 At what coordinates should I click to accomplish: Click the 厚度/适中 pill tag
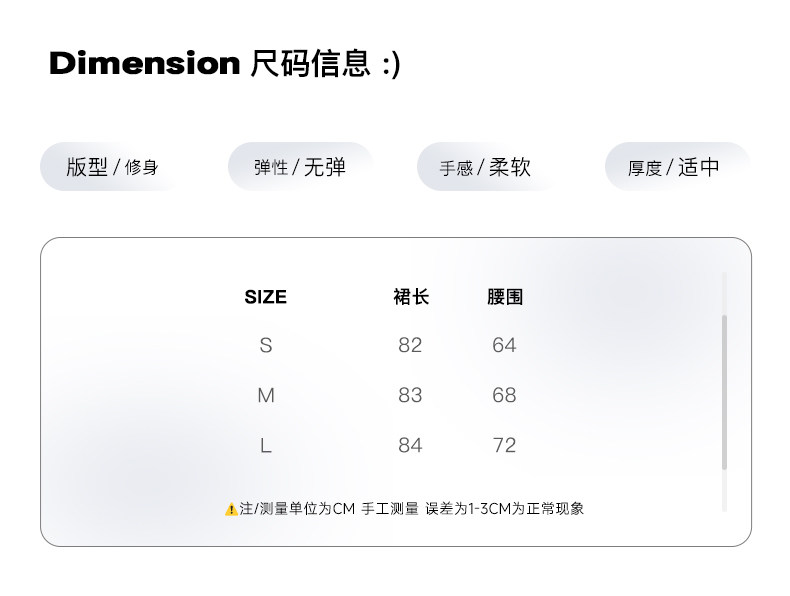674,167
